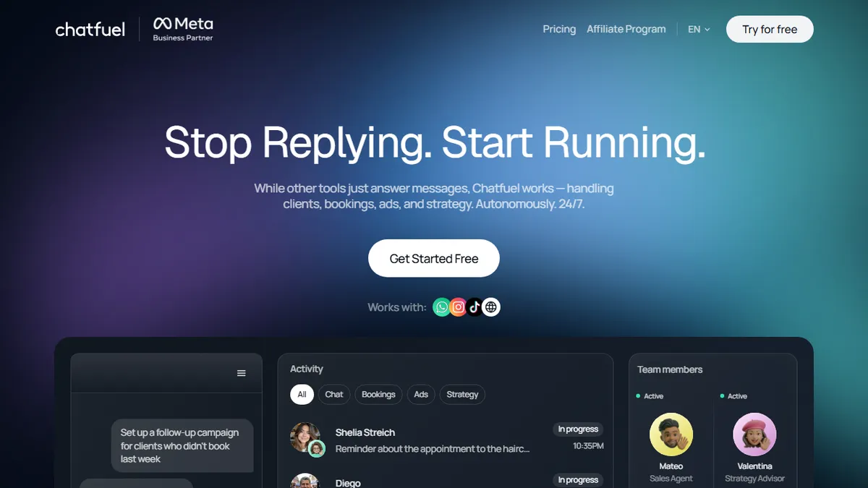Viewport: 868px width, 488px height.
Task: Click the Stop Replying headline
Action: [x=434, y=142]
